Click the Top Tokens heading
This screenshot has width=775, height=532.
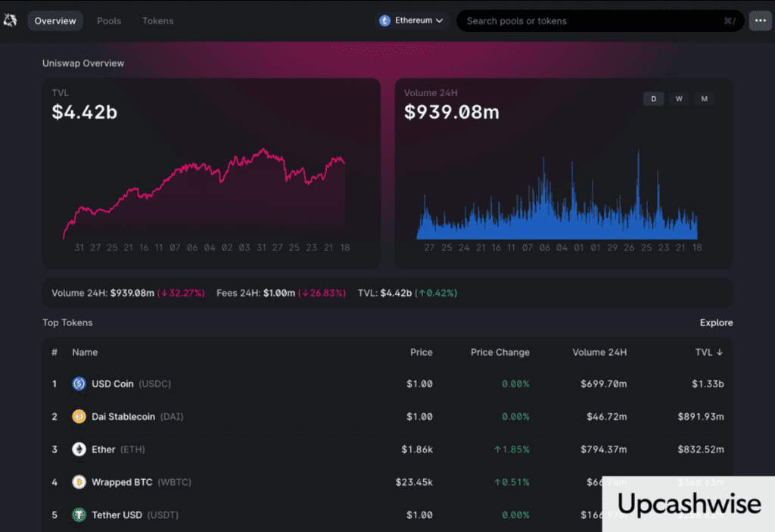tap(67, 322)
